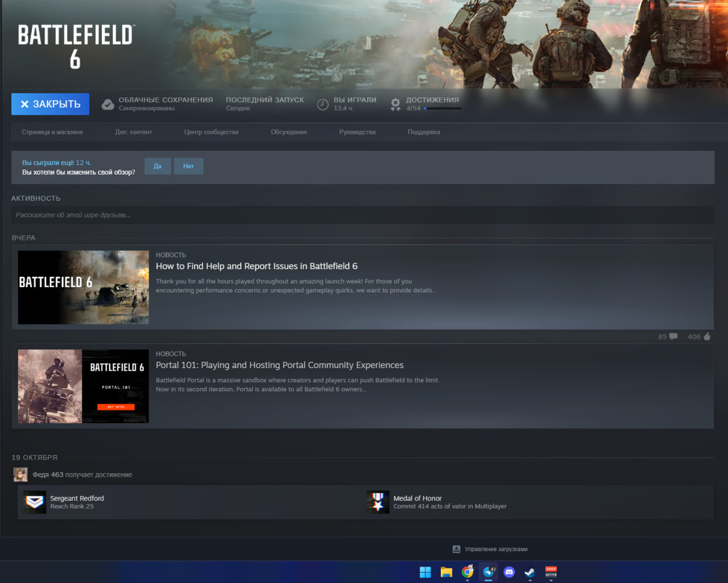728x583 pixels.
Task: Click the achievements progress bar
Action: tap(442, 108)
